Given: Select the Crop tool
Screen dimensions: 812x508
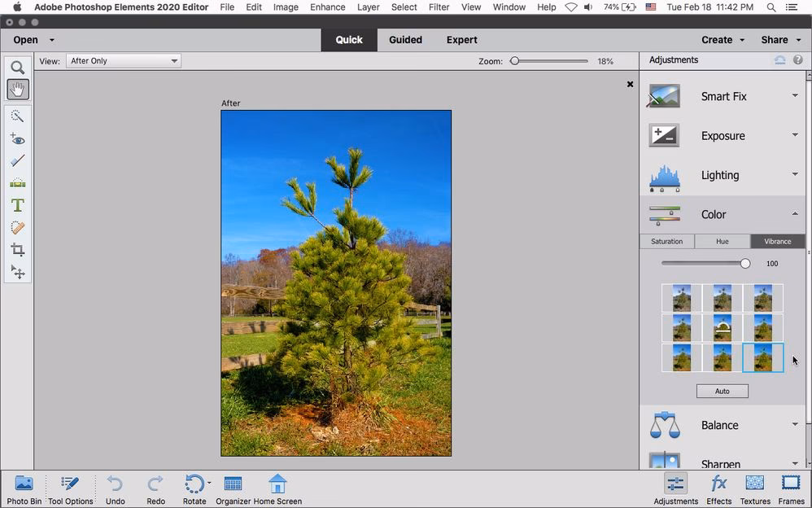Looking at the screenshot, I should (x=17, y=250).
